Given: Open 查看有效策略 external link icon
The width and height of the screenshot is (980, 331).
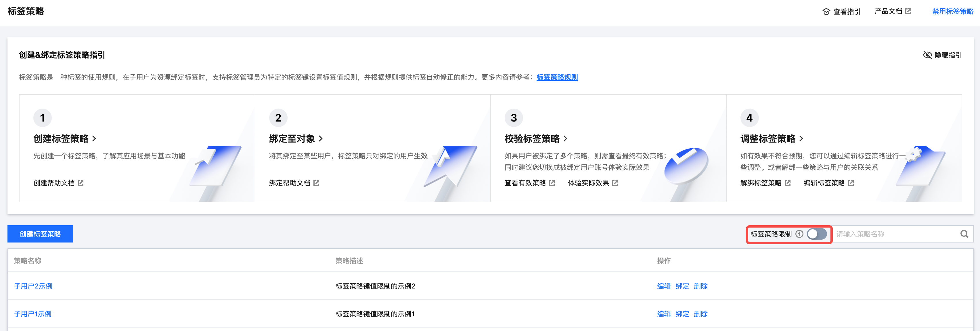Looking at the screenshot, I should click(x=552, y=183).
